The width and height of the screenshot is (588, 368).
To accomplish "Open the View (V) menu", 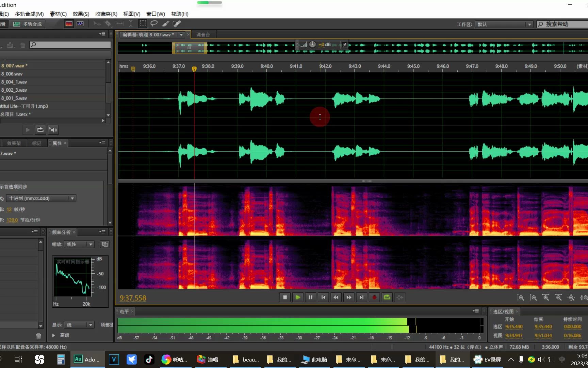I will pyautogui.click(x=132, y=14).
